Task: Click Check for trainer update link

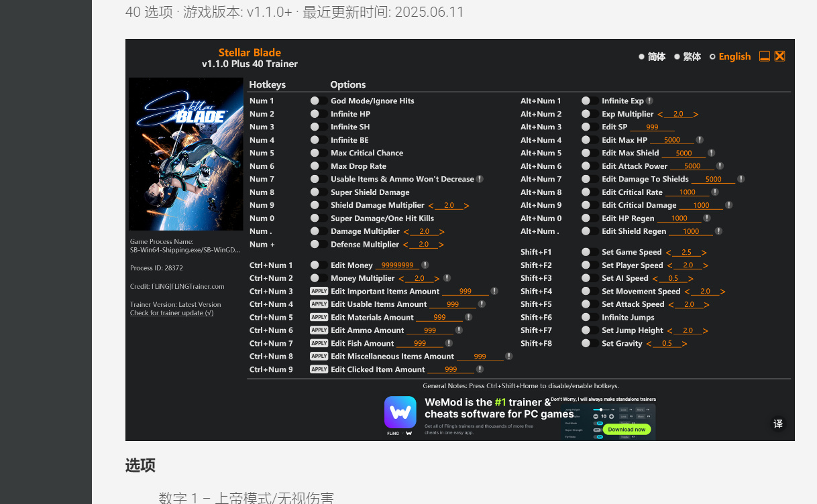Action: coord(172,313)
